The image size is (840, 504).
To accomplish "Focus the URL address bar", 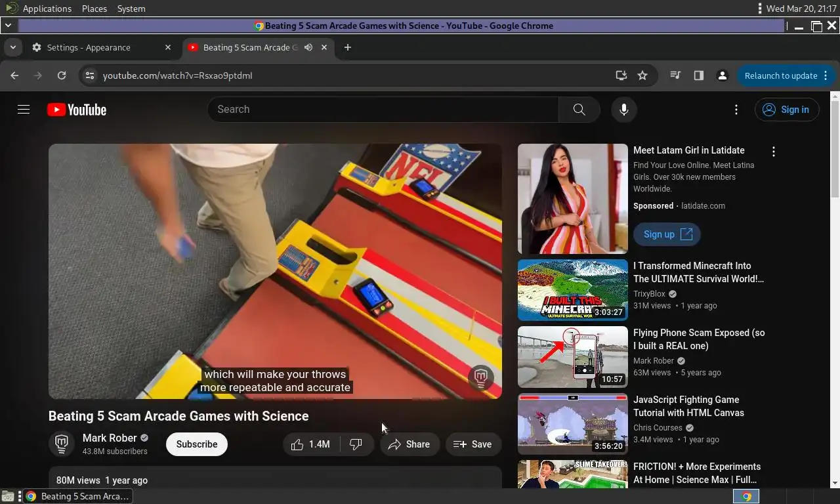I will [354, 75].
